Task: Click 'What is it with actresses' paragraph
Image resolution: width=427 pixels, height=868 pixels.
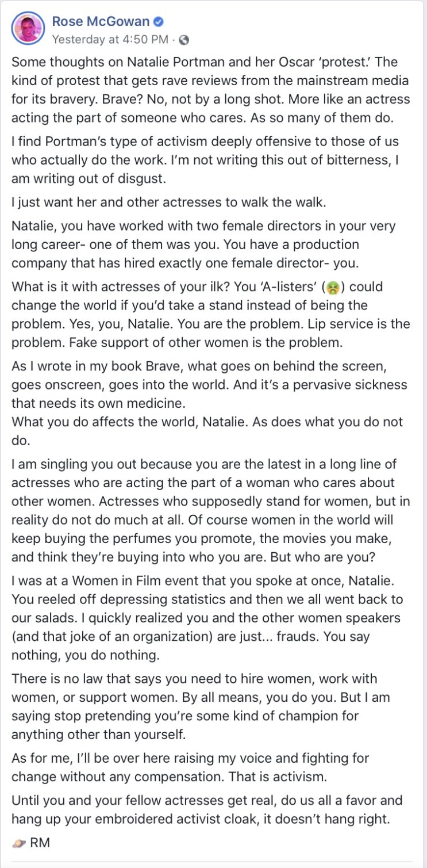Action: point(211,315)
